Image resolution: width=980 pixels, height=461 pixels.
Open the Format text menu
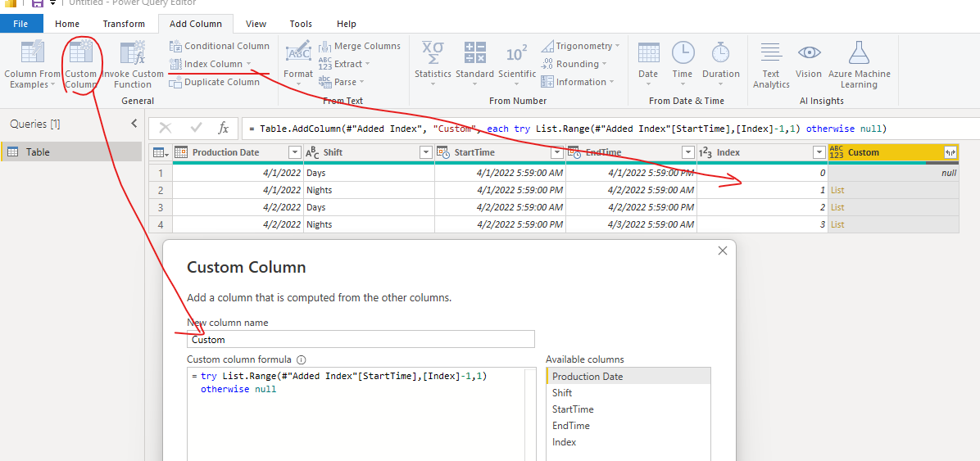coord(298,65)
